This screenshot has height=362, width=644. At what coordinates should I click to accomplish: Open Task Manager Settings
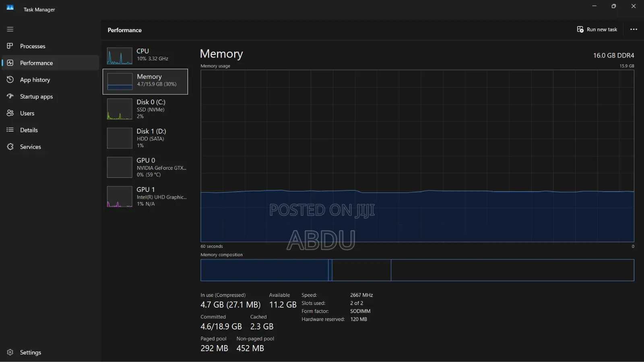point(50,352)
